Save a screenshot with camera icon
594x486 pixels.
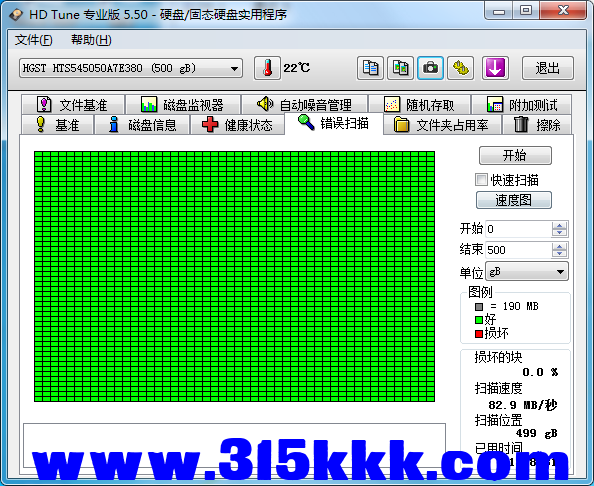click(x=430, y=68)
